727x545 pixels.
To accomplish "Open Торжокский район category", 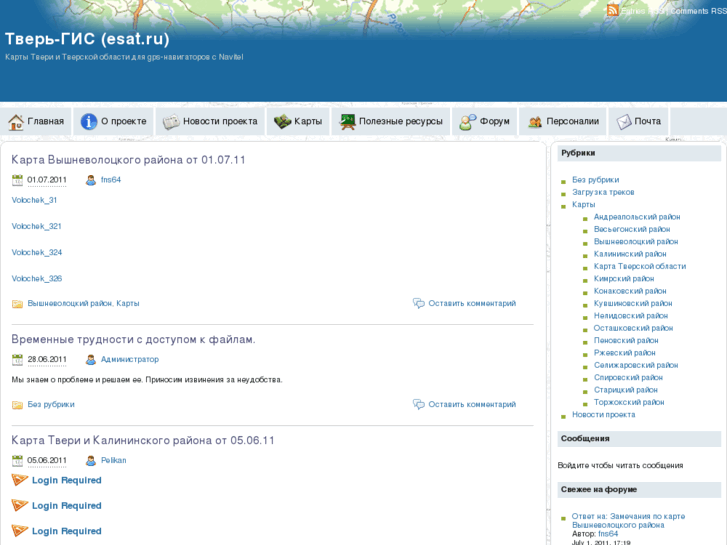I will pyautogui.click(x=629, y=403).
